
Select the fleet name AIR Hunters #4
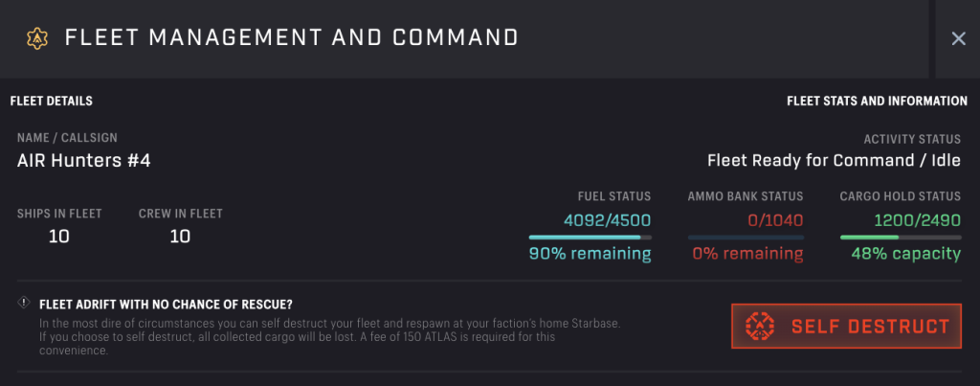(x=84, y=160)
